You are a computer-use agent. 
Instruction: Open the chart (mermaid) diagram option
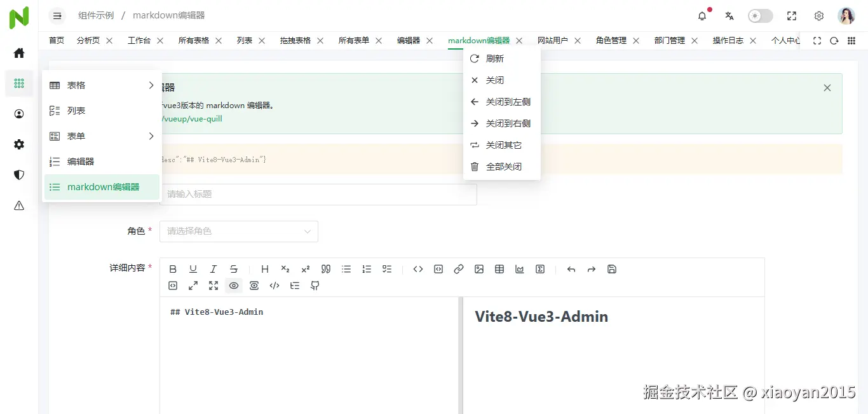click(x=520, y=269)
